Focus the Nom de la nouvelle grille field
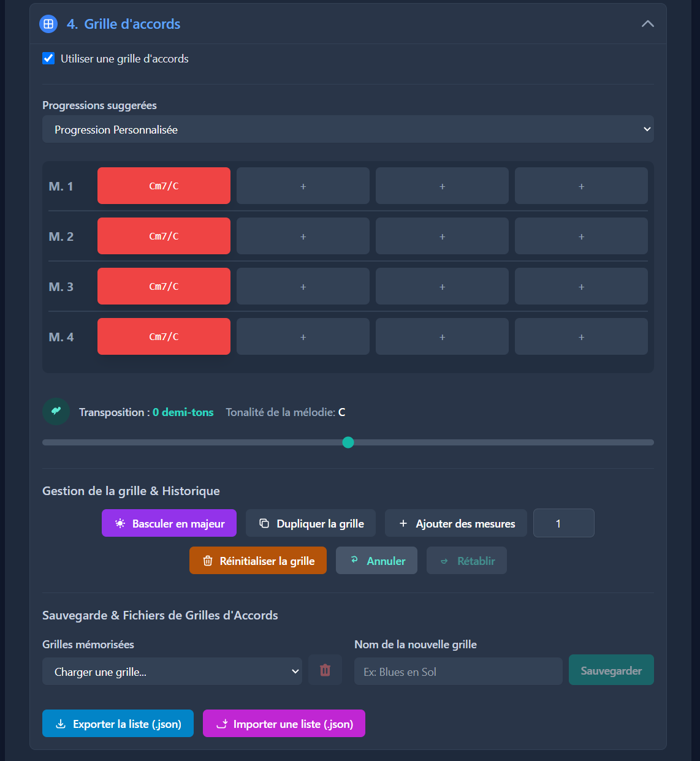This screenshot has width=700, height=761. pyautogui.click(x=458, y=672)
